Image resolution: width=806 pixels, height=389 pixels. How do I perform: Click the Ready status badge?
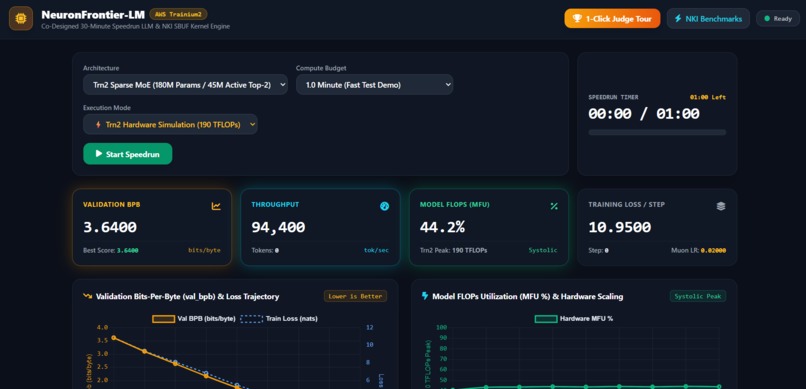tap(778, 18)
